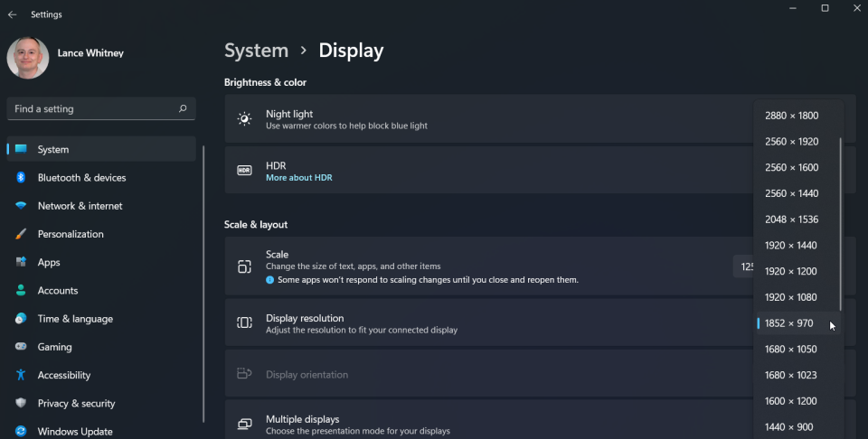This screenshot has height=439, width=868.
Task: Click the search magnifier icon
Action: click(183, 108)
